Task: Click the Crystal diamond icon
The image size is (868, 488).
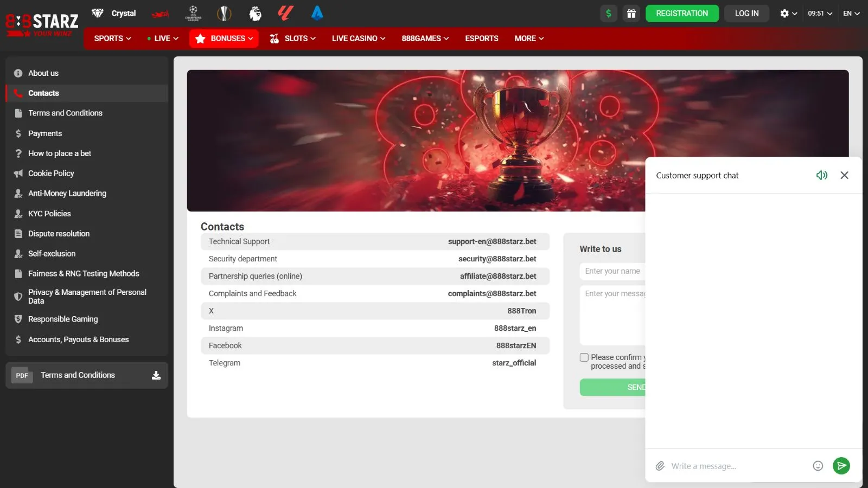Action: click(98, 13)
